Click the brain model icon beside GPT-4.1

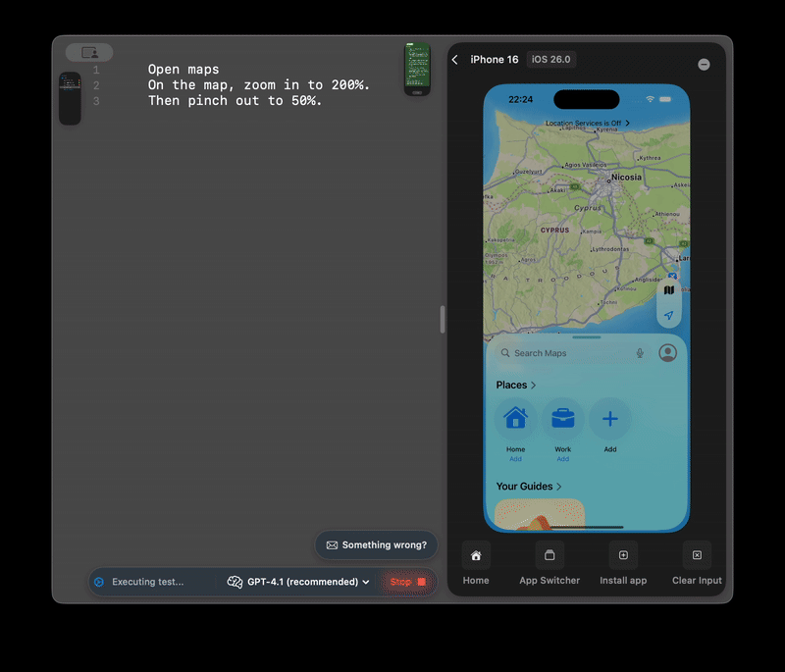pyautogui.click(x=235, y=582)
